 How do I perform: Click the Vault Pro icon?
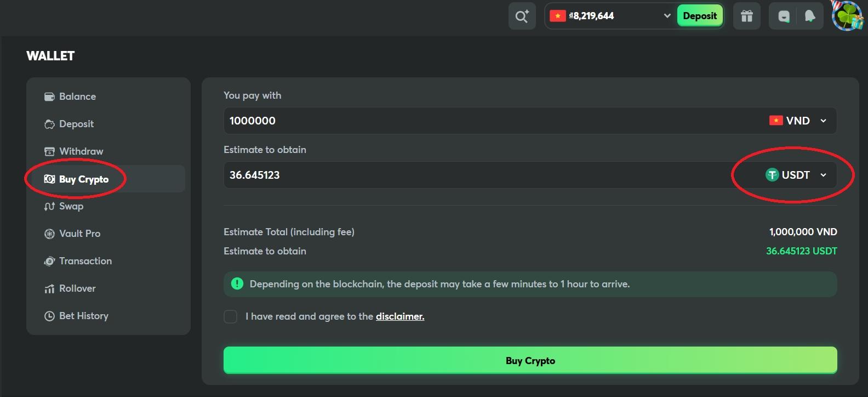pyautogui.click(x=49, y=234)
